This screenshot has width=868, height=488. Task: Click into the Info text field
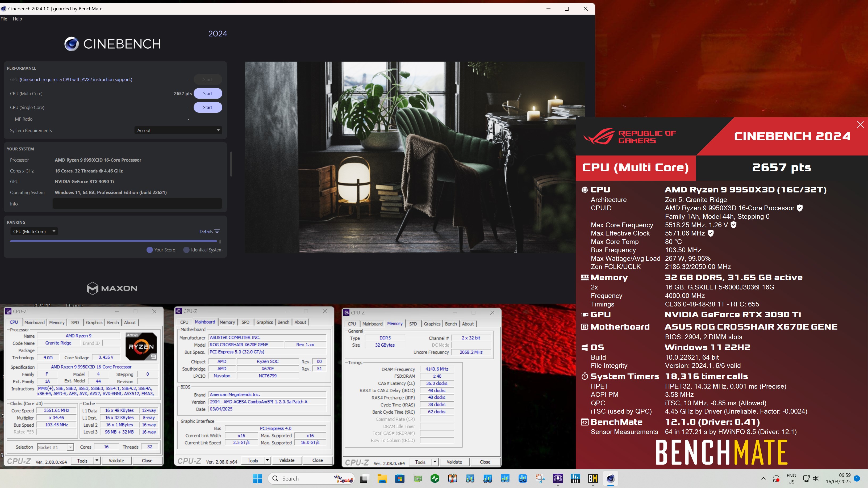137,203
